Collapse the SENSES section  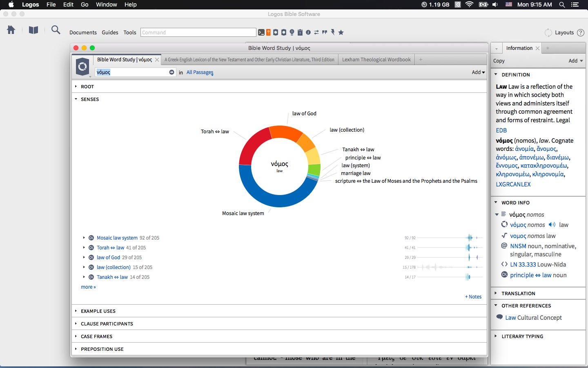click(x=76, y=99)
